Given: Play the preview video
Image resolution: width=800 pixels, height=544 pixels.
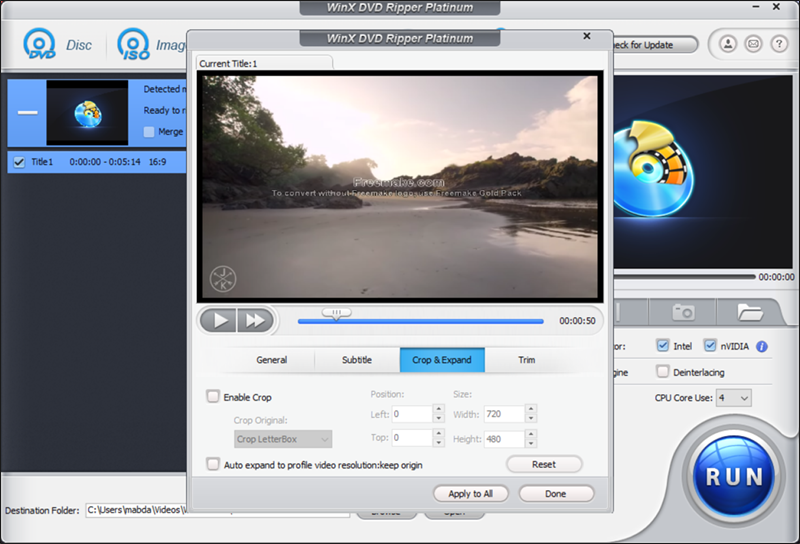Looking at the screenshot, I should [x=218, y=320].
